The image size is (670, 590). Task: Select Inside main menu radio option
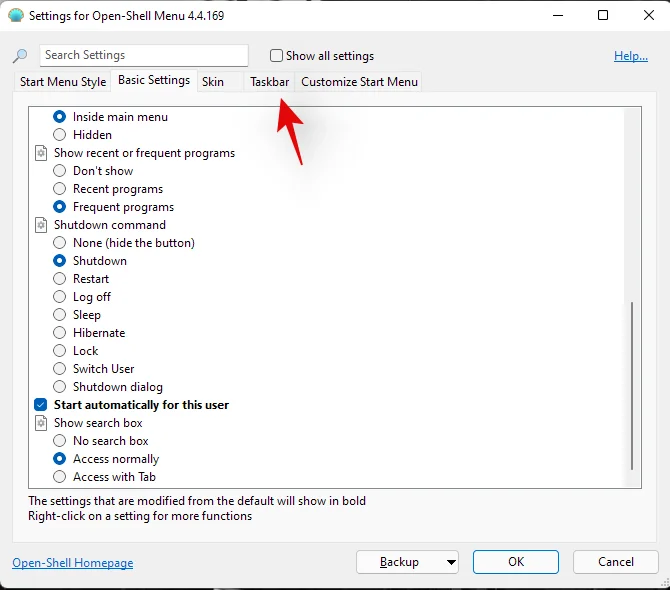(59, 117)
